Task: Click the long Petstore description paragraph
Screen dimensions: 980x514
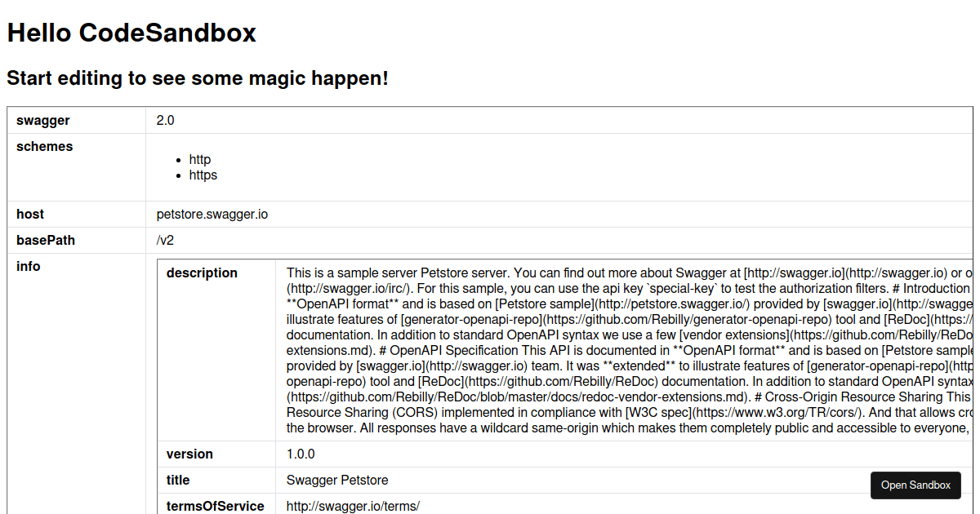Action: [630, 350]
